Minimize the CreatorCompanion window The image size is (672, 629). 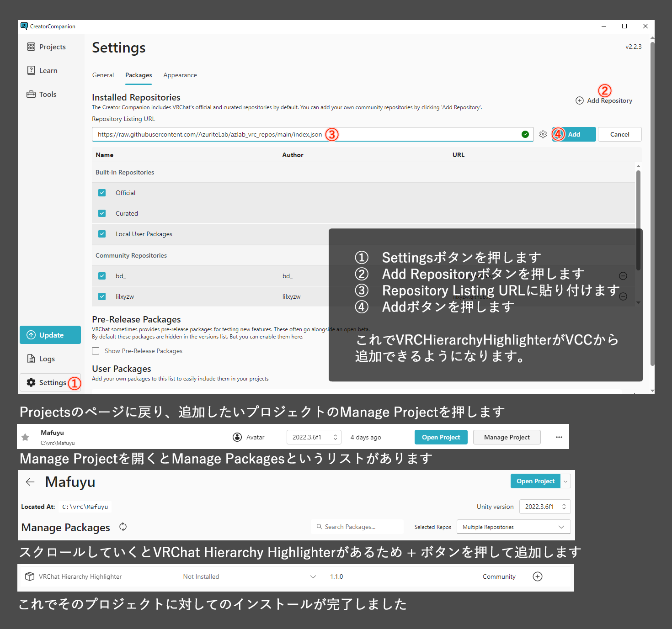point(603,26)
